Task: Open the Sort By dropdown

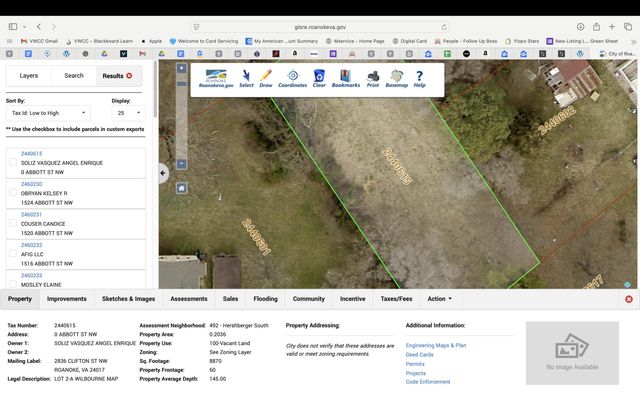Action: 47,113
